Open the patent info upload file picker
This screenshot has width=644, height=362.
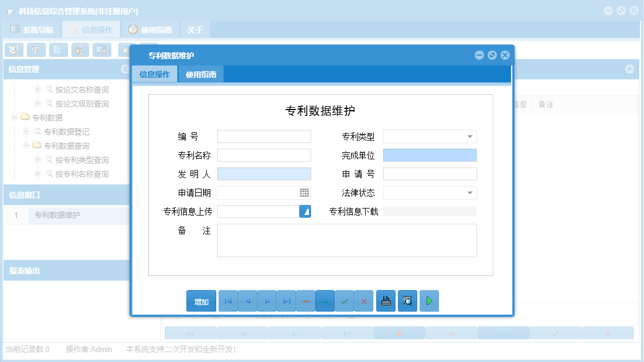tap(304, 211)
